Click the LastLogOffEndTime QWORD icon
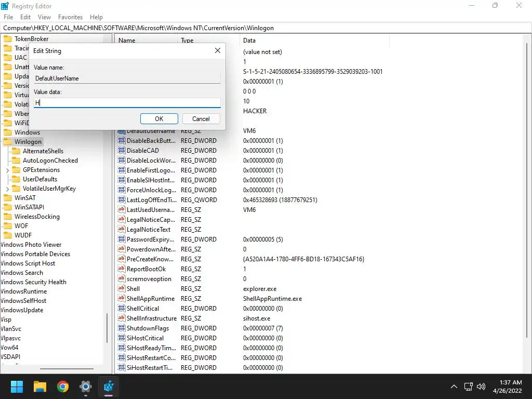The width and height of the screenshot is (532, 399). pyautogui.click(x=122, y=199)
